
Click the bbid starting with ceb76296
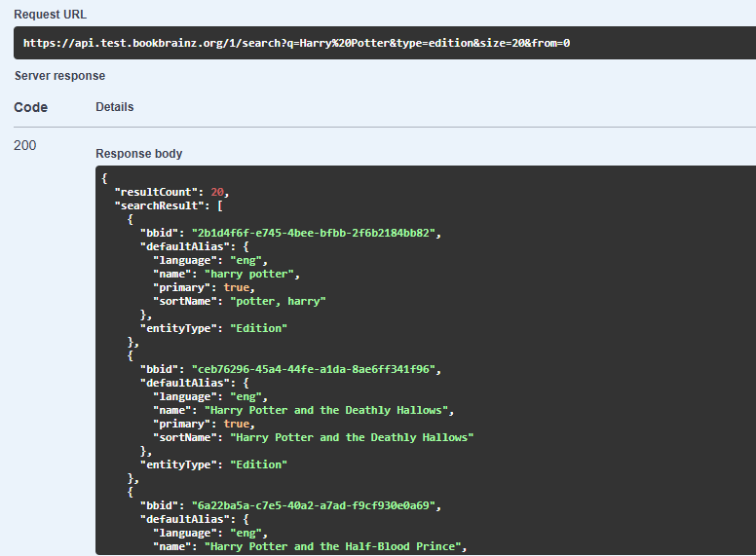[x=317, y=369]
